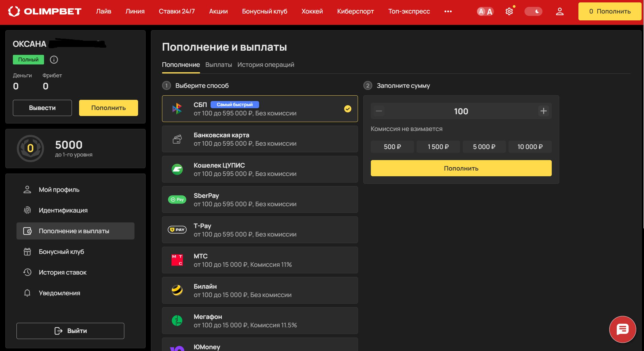
Task: Select the ЮMoney payment method
Action: pyautogui.click(x=260, y=345)
